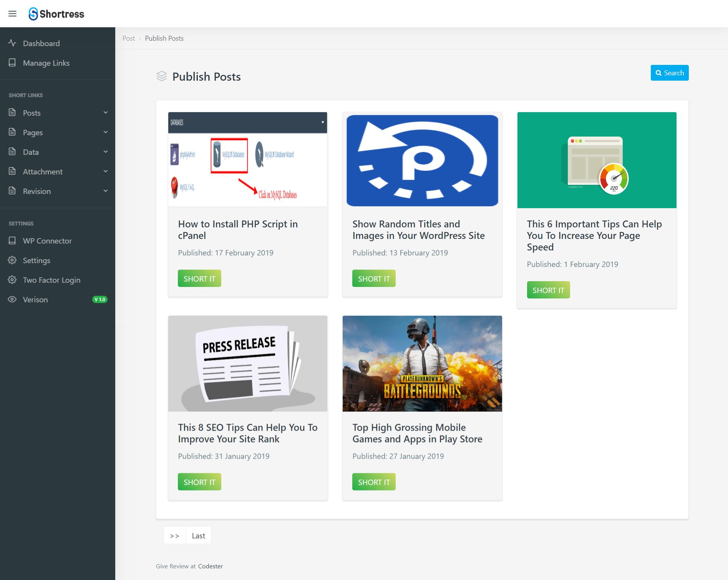Go to Settings in sidebar

pos(58,260)
